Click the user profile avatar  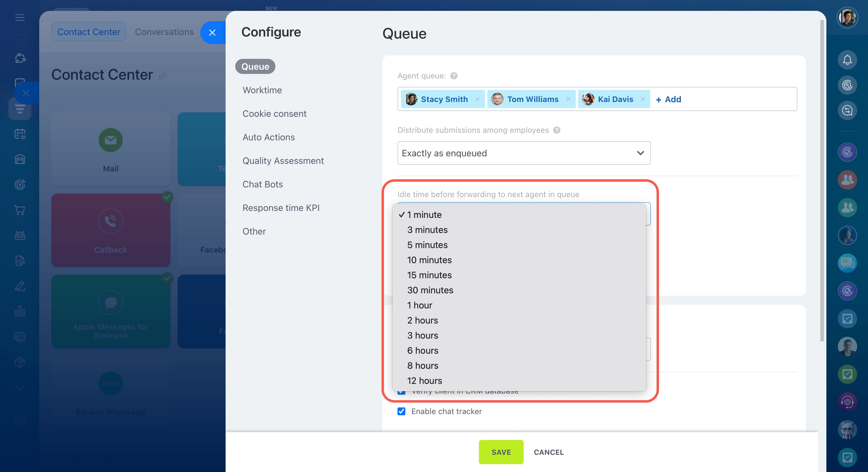[847, 18]
